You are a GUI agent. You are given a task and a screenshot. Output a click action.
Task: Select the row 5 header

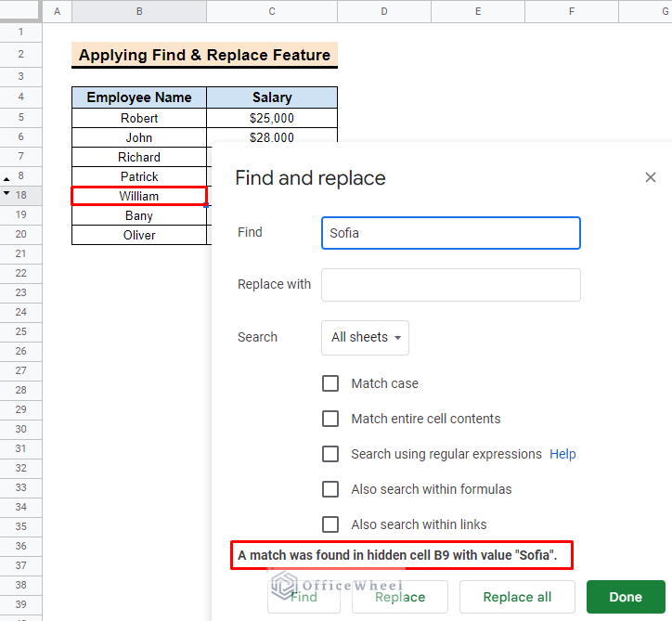(x=20, y=118)
